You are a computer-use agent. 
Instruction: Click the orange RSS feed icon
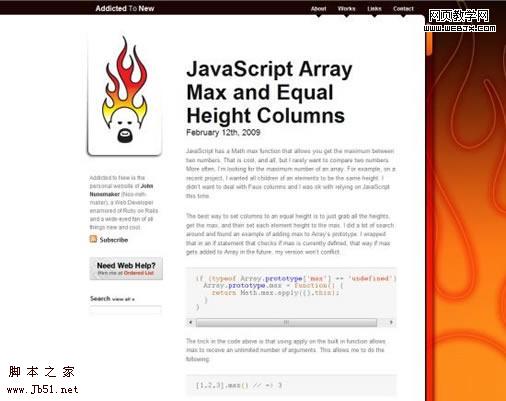(93, 239)
